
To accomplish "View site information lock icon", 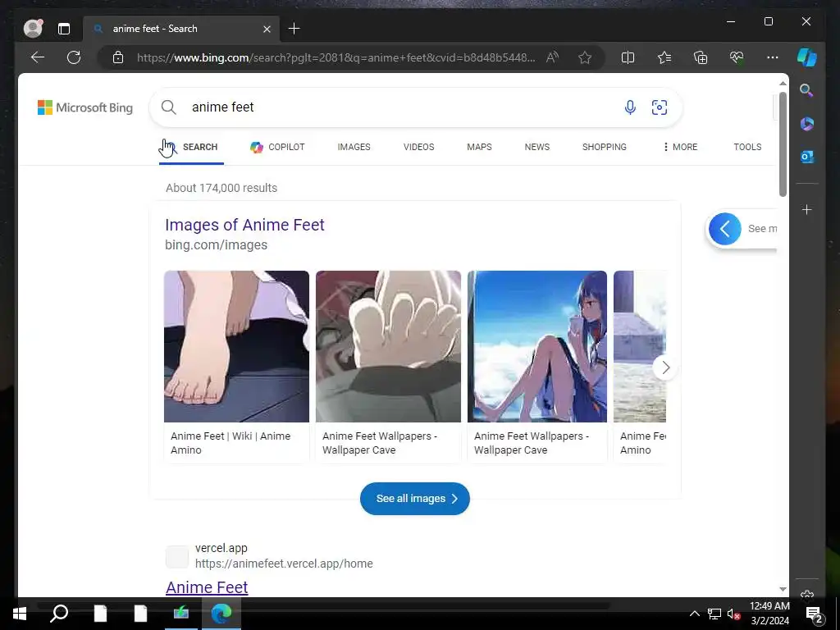I will (x=118, y=57).
